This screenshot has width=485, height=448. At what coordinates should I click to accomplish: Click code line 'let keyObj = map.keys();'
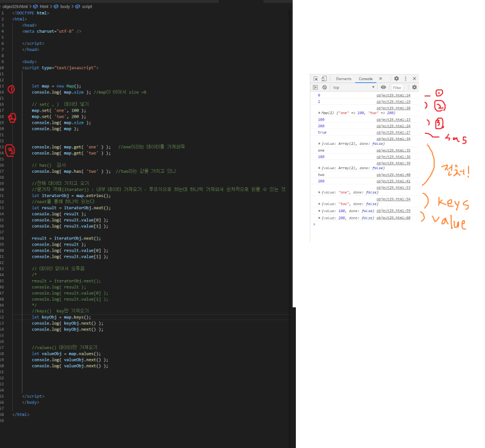pos(61,317)
